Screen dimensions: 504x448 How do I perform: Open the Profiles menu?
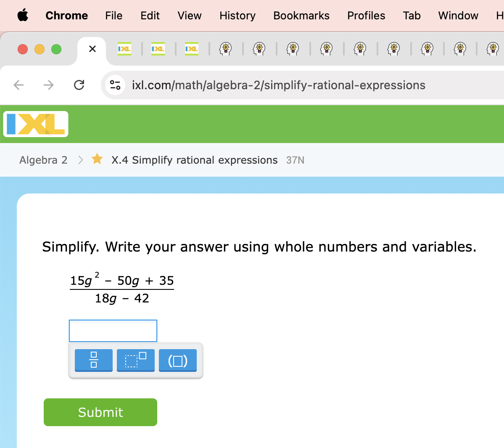[x=366, y=16]
